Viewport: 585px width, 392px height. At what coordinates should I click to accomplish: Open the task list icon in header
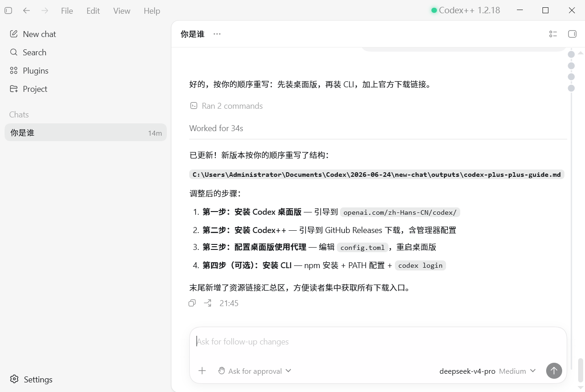coord(553,34)
